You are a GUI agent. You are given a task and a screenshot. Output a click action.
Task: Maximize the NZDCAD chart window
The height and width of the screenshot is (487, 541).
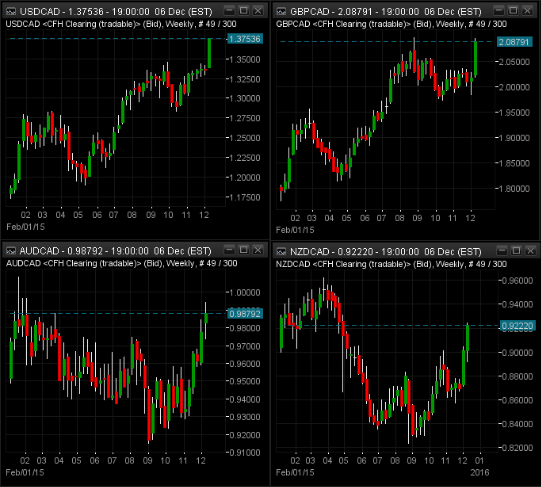coord(517,251)
